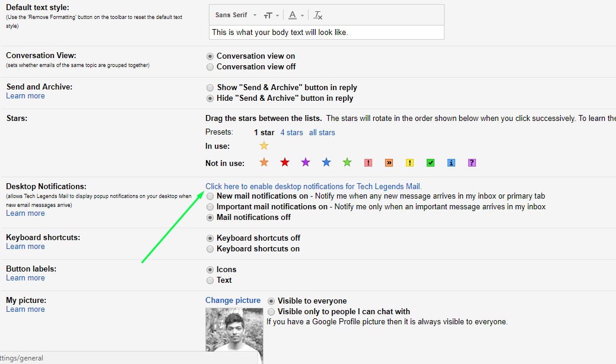Select the yellow star in the In use row
616x364 pixels.
pyautogui.click(x=264, y=146)
